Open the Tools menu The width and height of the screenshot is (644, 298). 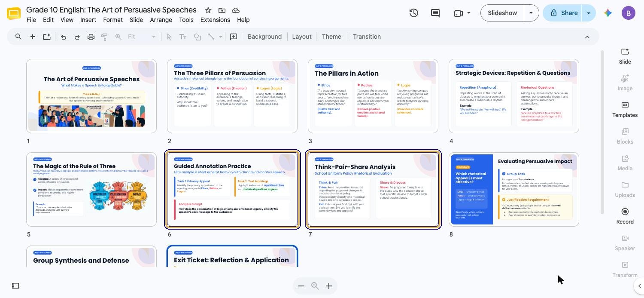[x=186, y=20]
